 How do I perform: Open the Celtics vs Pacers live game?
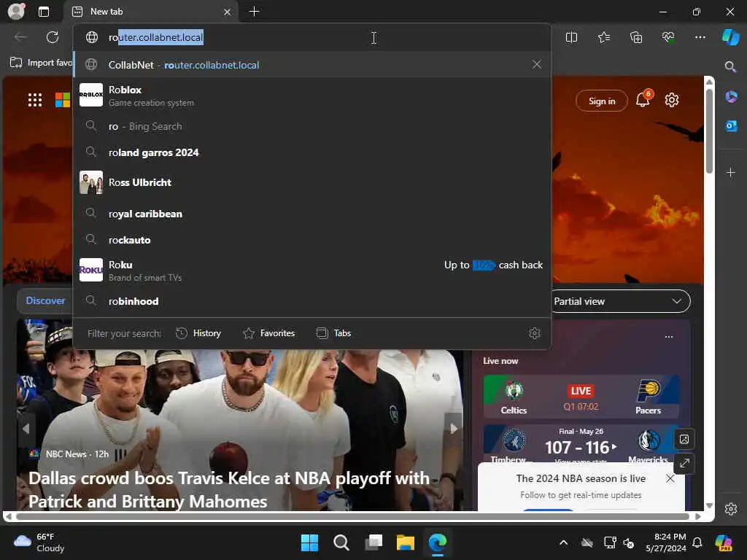pyautogui.click(x=581, y=396)
